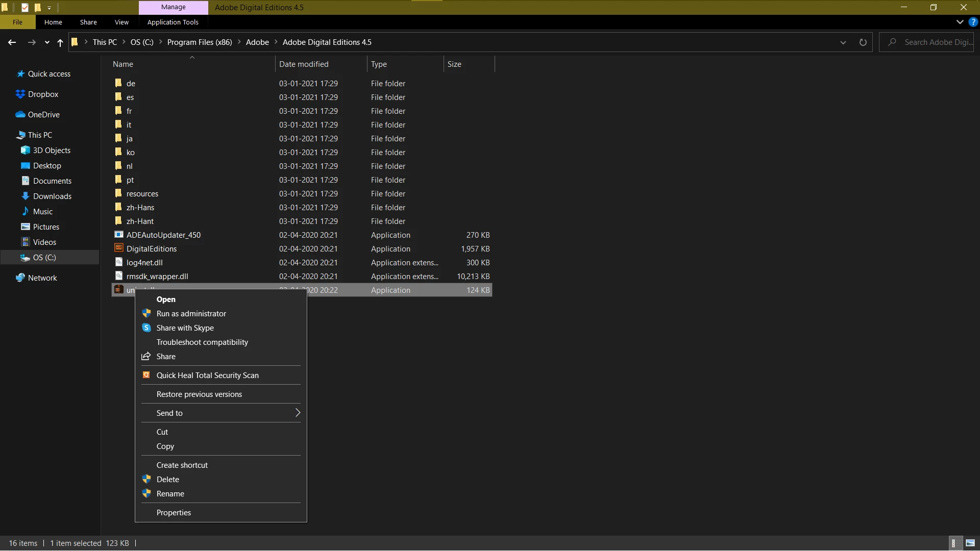Switch to Details view in status bar
980x551 pixels.
pos(953,543)
